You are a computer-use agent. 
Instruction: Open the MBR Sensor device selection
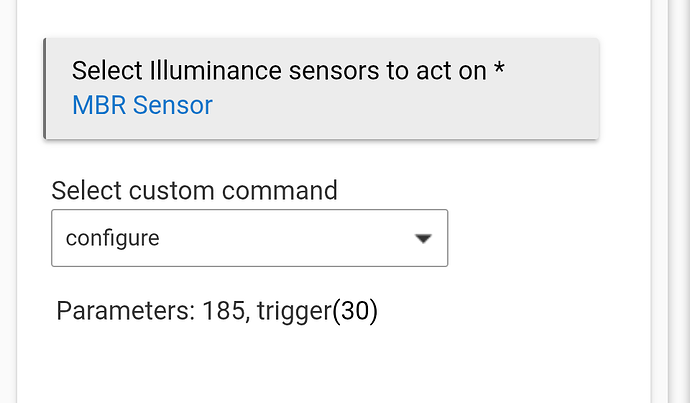142,105
